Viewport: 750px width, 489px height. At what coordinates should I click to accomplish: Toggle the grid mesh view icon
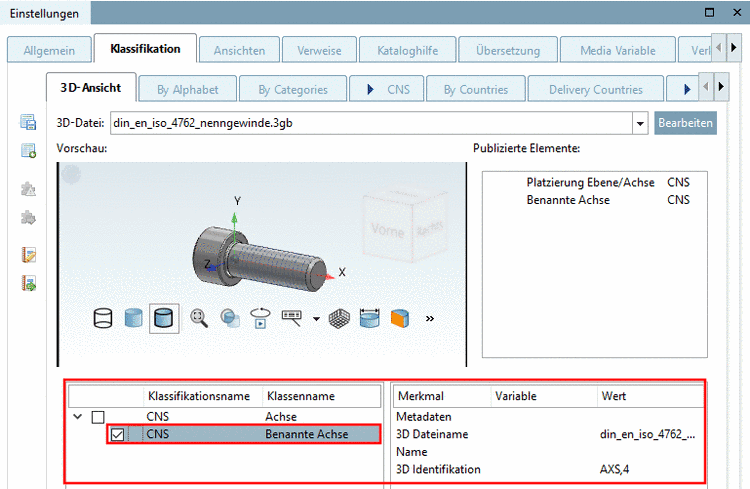[x=339, y=319]
